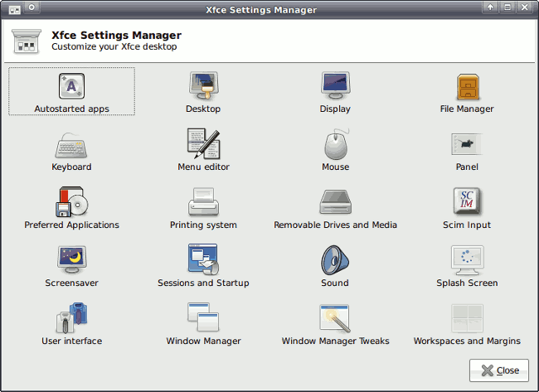The image size is (539, 392).
Task: Open the Panel settings icon
Action: click(x=467, y=144)
